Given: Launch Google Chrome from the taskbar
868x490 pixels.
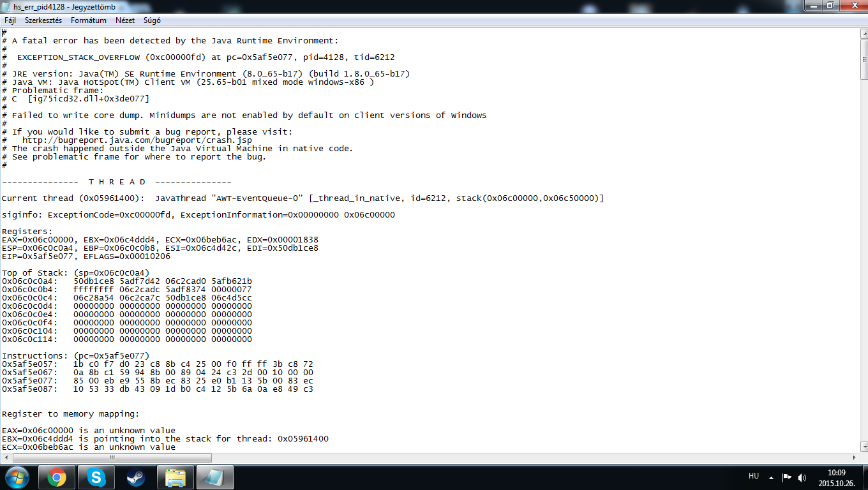Looking at the screenshot, I should pyautogui.click(x=57, y=477).
